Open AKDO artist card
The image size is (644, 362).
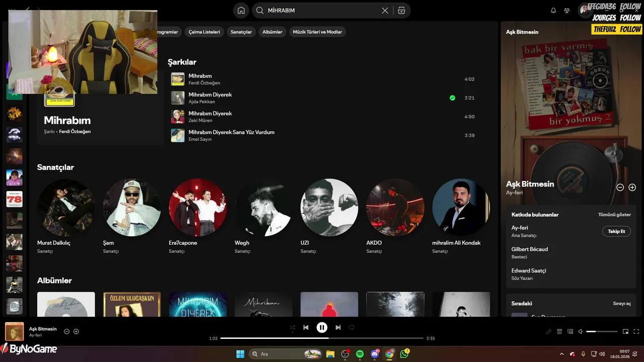pos(395,215)
